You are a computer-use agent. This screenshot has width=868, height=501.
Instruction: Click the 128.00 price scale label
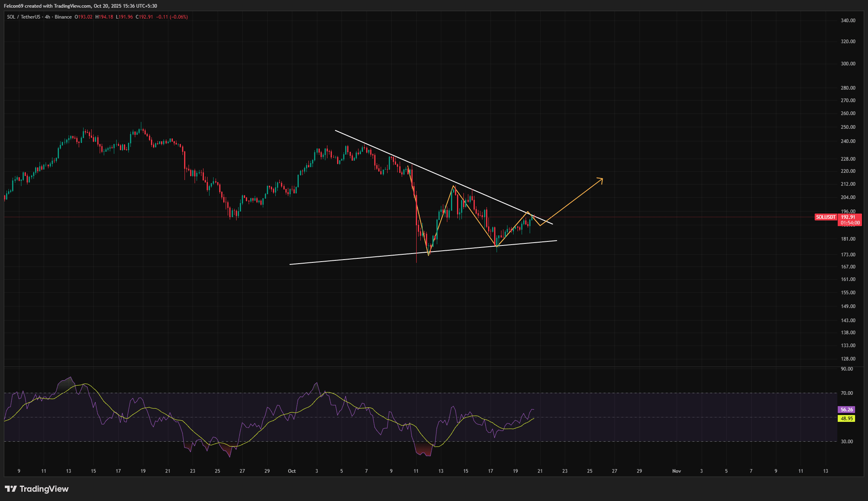click(848, 359)
